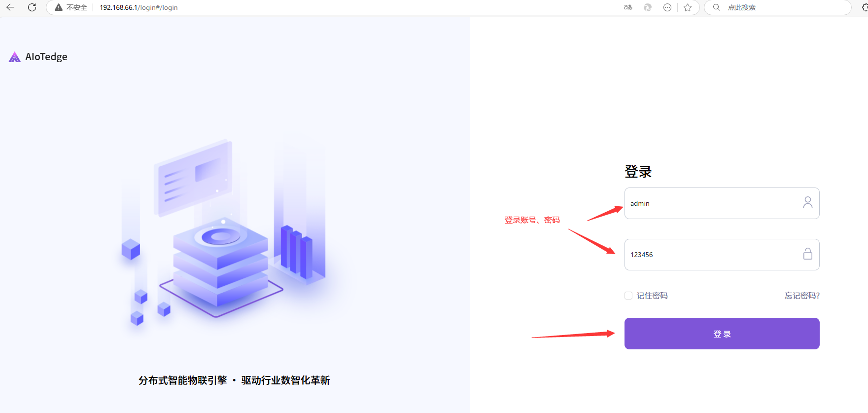The width and height of the screenshot is (868, 413).
Task: Click the browser back arrow
Action: click(x=10, y=7)
